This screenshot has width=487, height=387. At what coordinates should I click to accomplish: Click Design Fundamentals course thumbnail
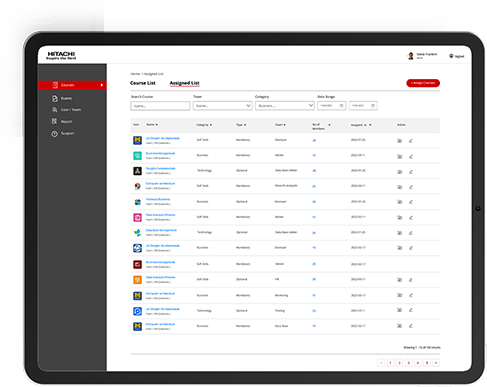click(137, 171)
